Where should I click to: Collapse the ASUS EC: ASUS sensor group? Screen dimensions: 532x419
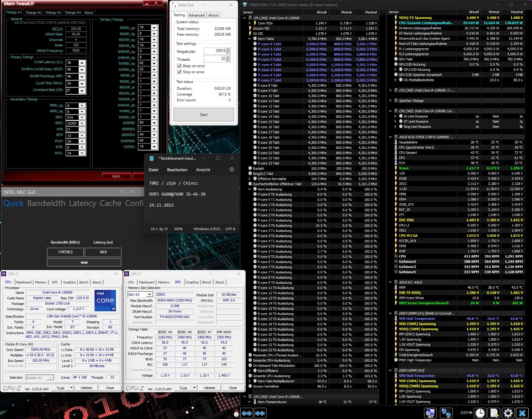(x=390, y=282)
